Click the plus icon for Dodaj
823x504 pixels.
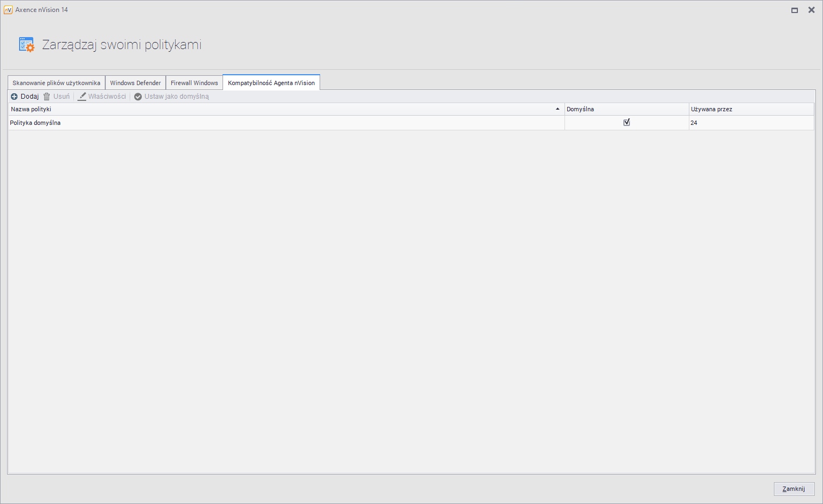14,97
